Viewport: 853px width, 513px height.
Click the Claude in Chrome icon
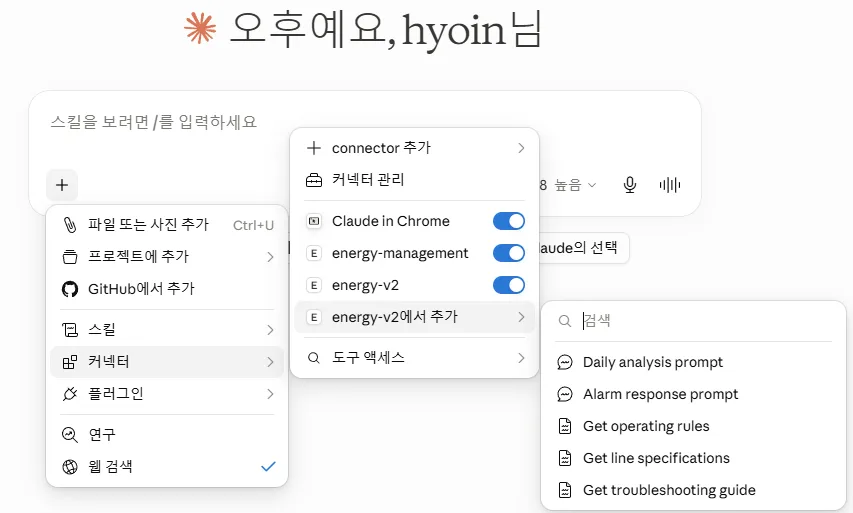click(314, 221)
